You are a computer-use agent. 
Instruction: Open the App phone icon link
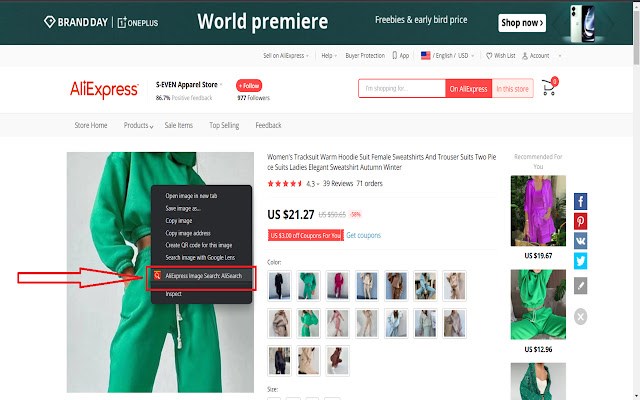(394, 56)
